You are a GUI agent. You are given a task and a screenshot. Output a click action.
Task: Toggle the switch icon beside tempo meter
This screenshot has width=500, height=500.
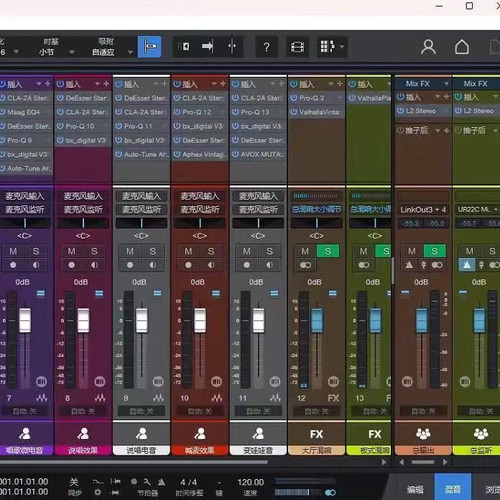(330, 492)
